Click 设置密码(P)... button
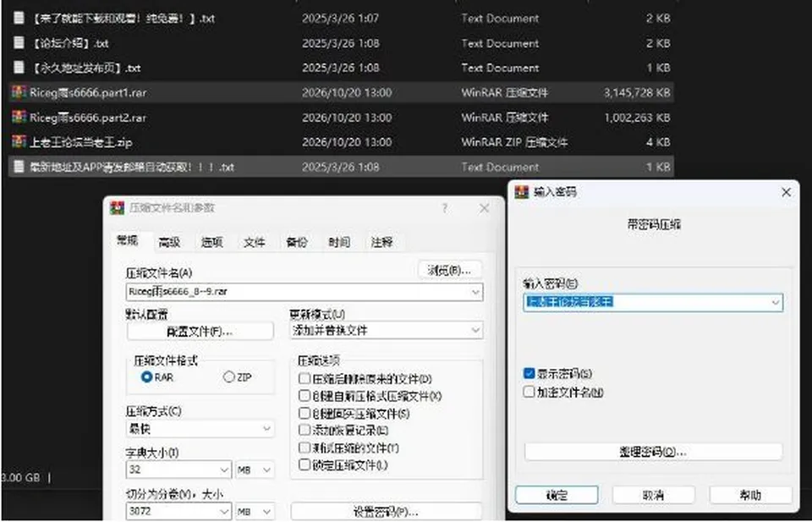Viewport: 812px width, 522px height. pos(386,512)
